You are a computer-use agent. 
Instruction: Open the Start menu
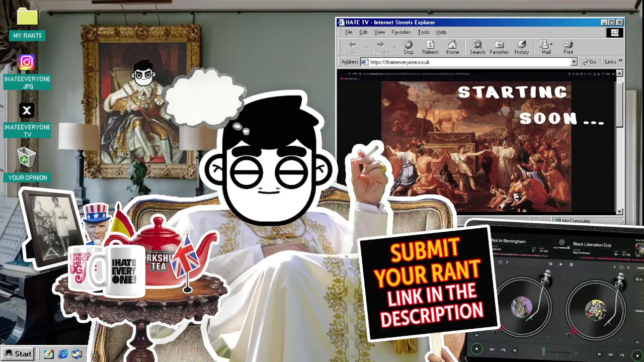[19, 354]
